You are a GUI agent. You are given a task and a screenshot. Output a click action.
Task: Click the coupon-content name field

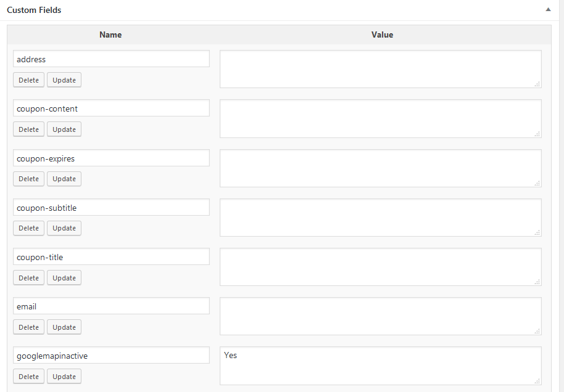[x=111, y=108]
